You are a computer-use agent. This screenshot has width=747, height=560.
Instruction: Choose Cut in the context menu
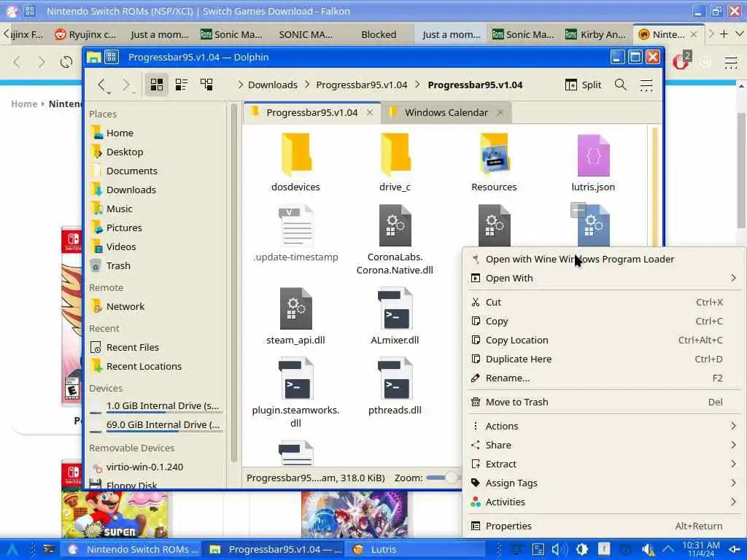[x=603, y=302]
